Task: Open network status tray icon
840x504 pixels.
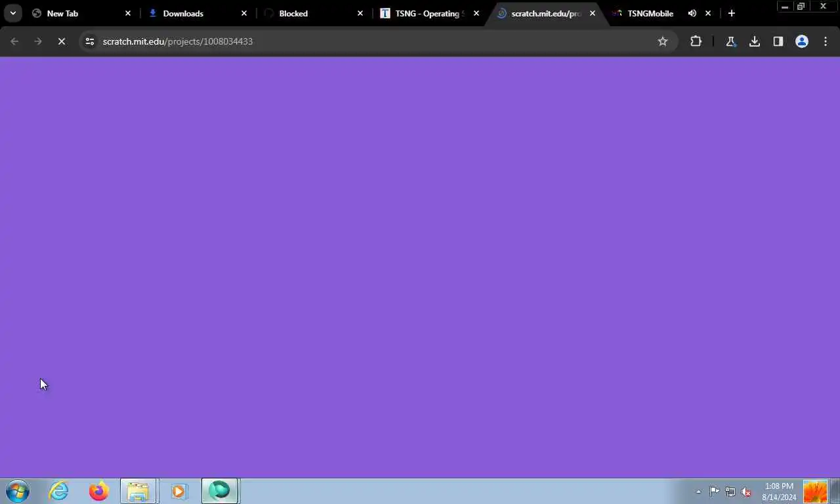Action: click(x=730, y=492)
